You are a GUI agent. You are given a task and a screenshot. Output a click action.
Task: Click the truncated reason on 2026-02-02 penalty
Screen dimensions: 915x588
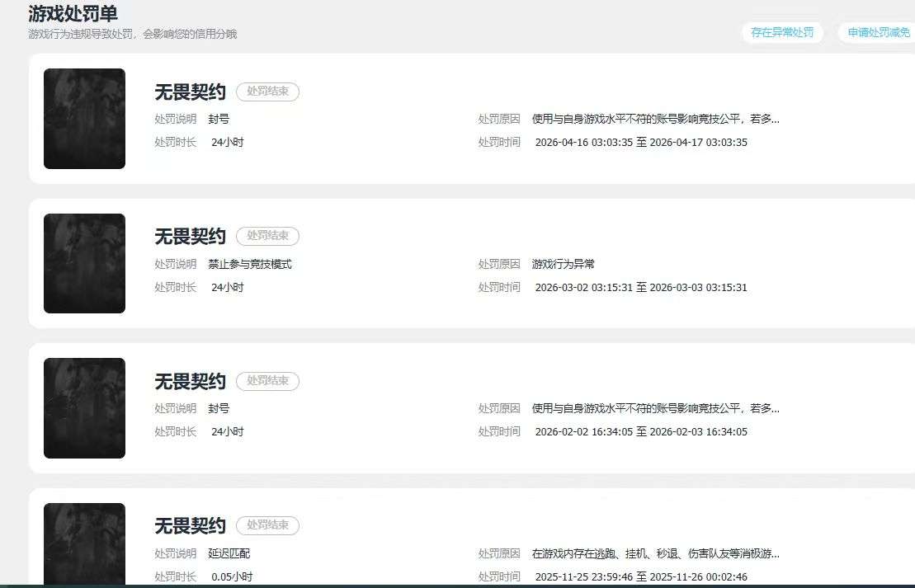(x=655, y=408)
